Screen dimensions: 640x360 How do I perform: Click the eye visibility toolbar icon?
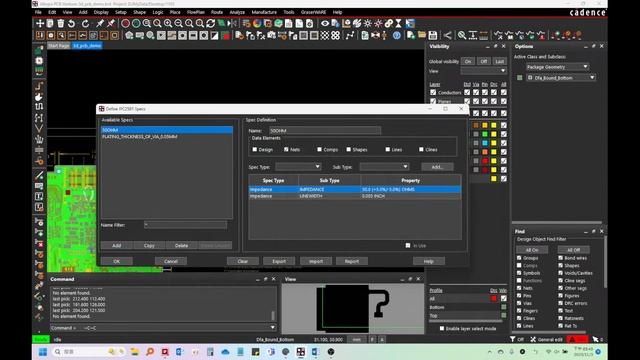325,24
